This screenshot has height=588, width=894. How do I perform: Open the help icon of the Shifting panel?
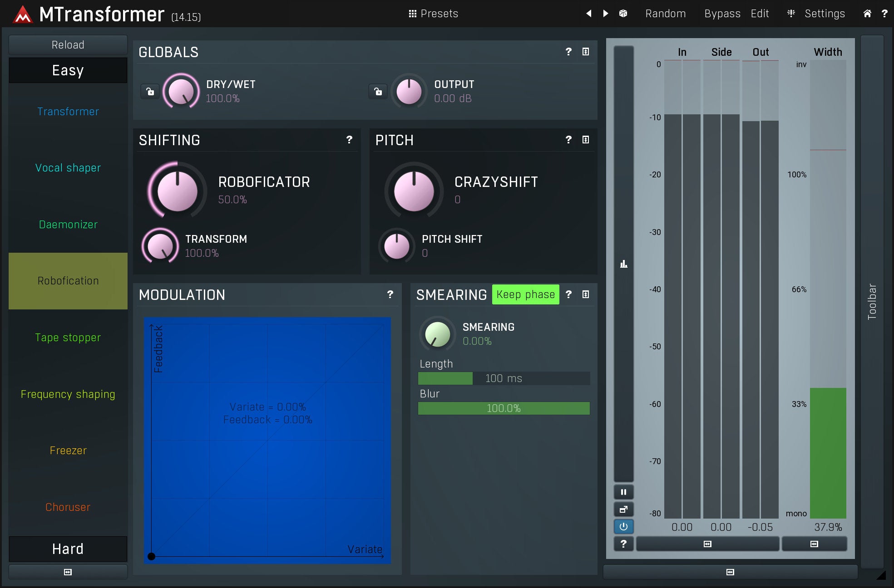click(x=349, y=140)
